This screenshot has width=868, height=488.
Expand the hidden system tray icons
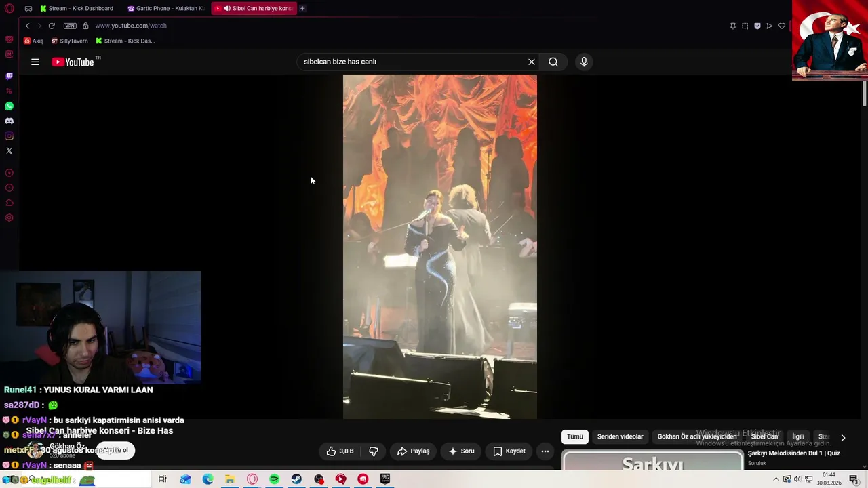click(776, 479)
